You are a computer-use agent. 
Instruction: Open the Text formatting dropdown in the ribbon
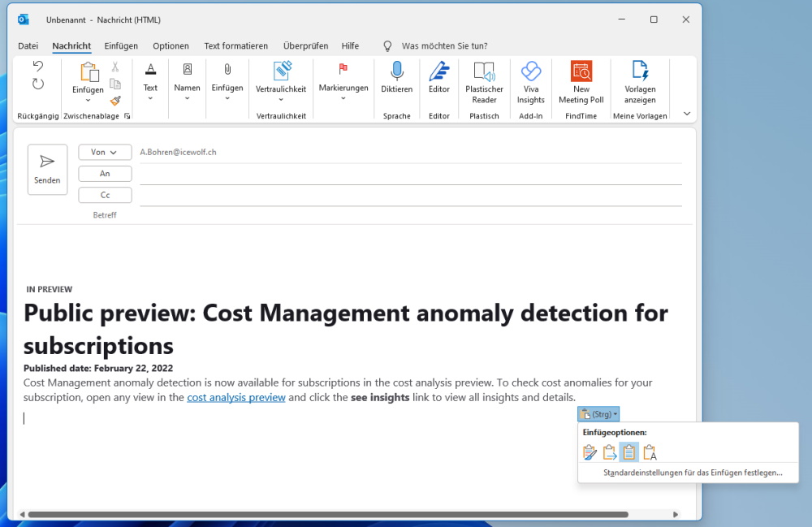click(x=150, y=82)
